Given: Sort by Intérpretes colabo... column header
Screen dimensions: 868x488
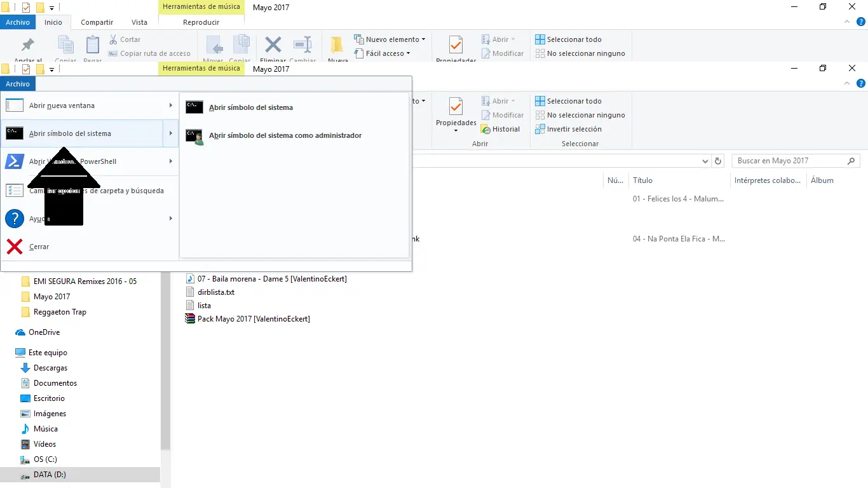Looking at the screenshot, I should [768, 180].
